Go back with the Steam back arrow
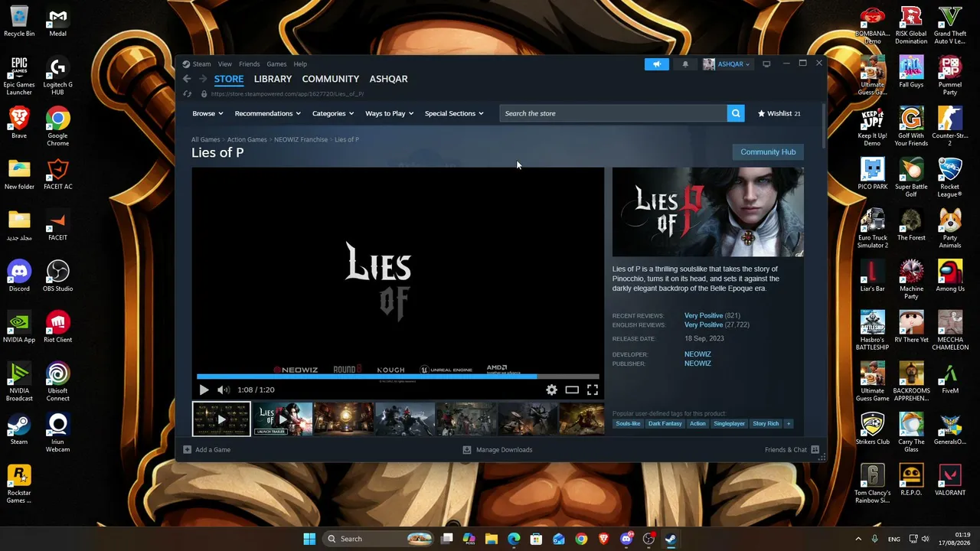The height and width of the screenshot is (551, 980). (187, 79)
